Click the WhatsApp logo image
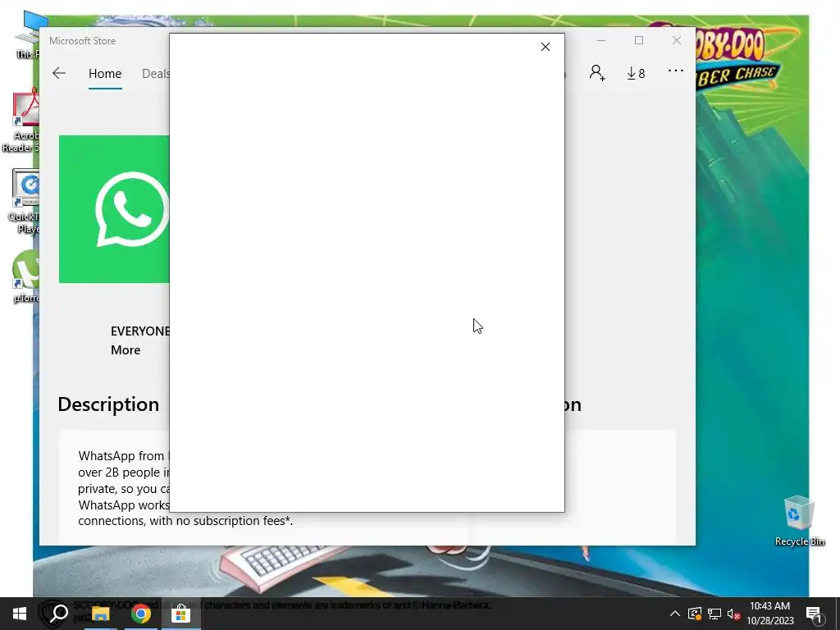 click(114, 209)
